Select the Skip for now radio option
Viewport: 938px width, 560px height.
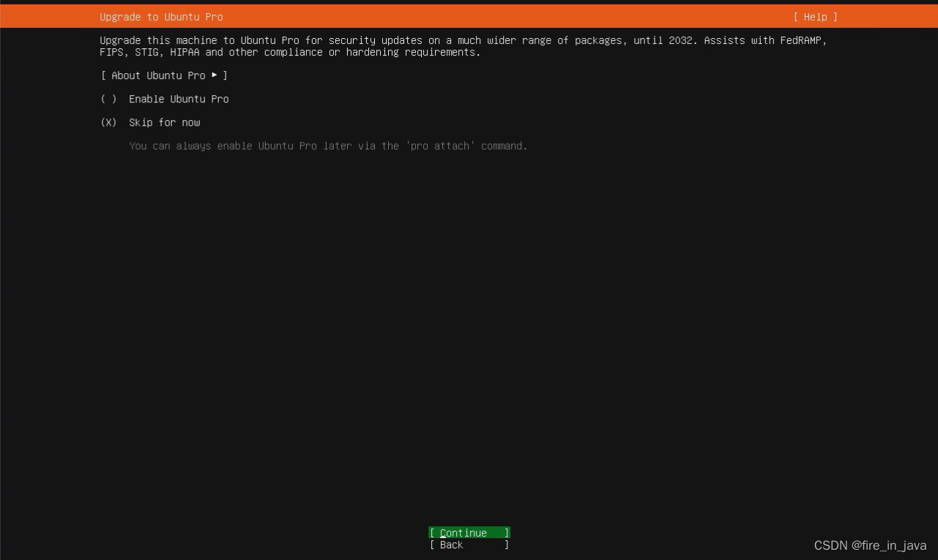[150, 122]
